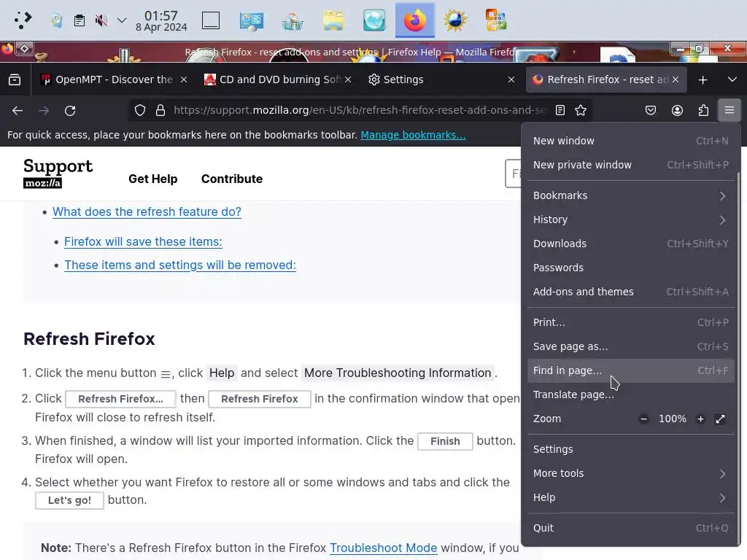Focus the URL address bar
The image size is (747, 560).
(359, 111)
